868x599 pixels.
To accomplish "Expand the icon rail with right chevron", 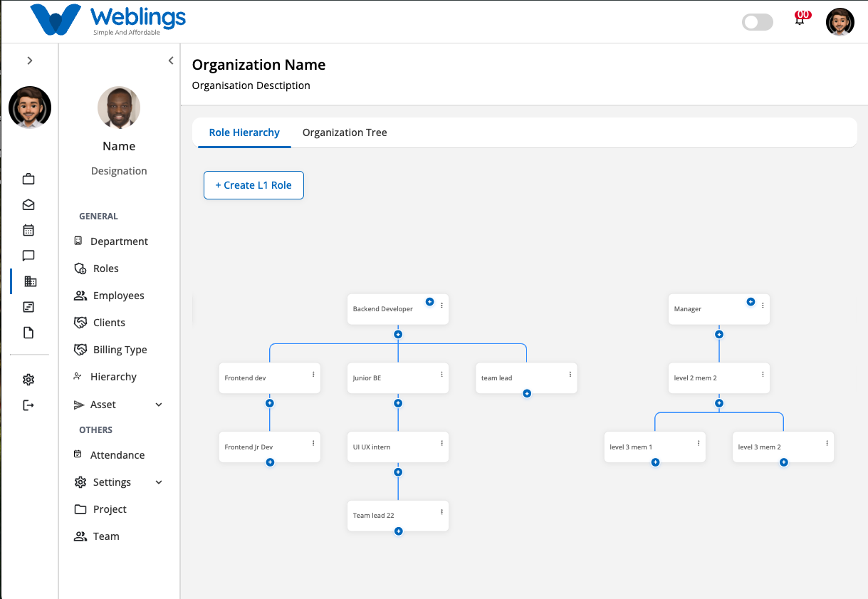I will pyautogui.click(x=30, y=61).
